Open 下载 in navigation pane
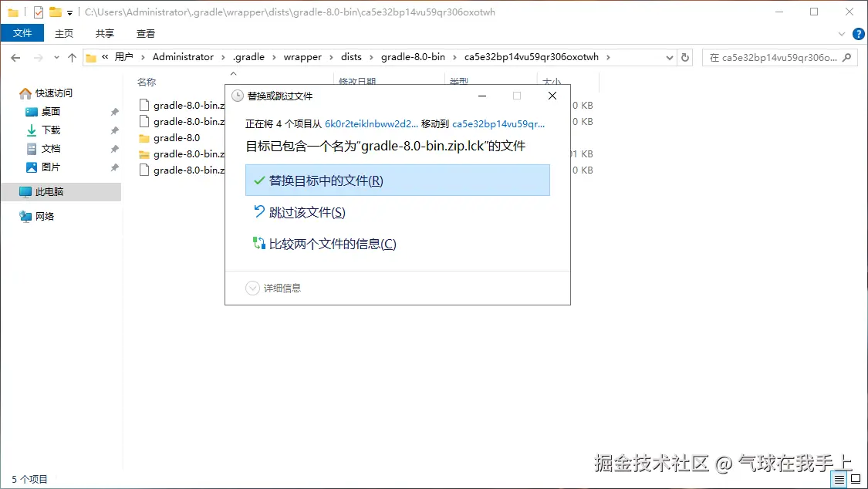This screenshot has height=489, width=868. tap(50, 130)
